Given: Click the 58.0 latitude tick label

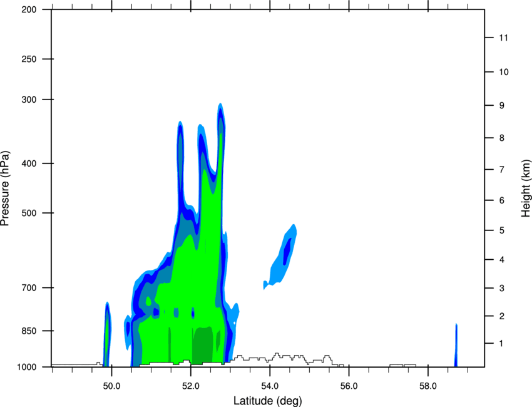Looking at the screenshot, I should click(428, 386).
